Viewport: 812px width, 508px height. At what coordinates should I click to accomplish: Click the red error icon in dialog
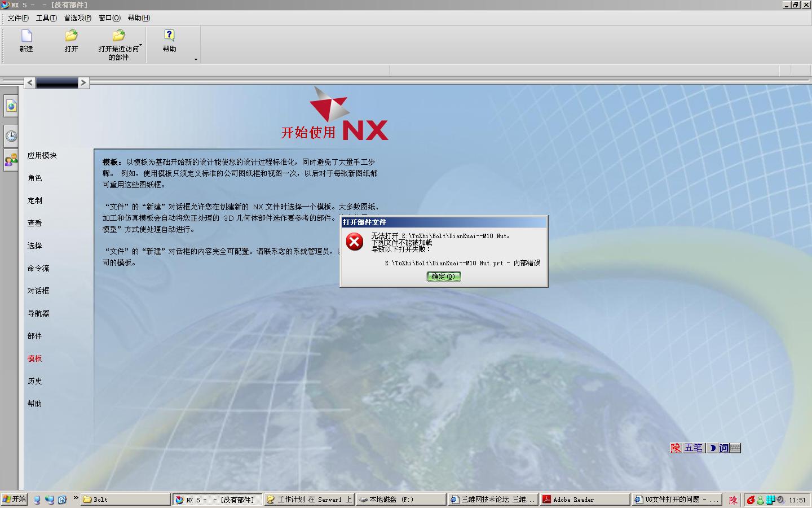pos(355,242)
